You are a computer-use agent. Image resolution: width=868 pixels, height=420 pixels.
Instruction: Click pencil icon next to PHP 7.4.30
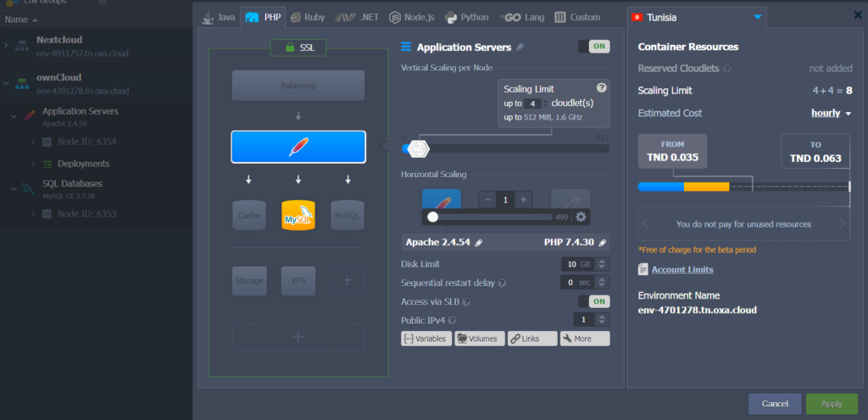tap(602, 243)
